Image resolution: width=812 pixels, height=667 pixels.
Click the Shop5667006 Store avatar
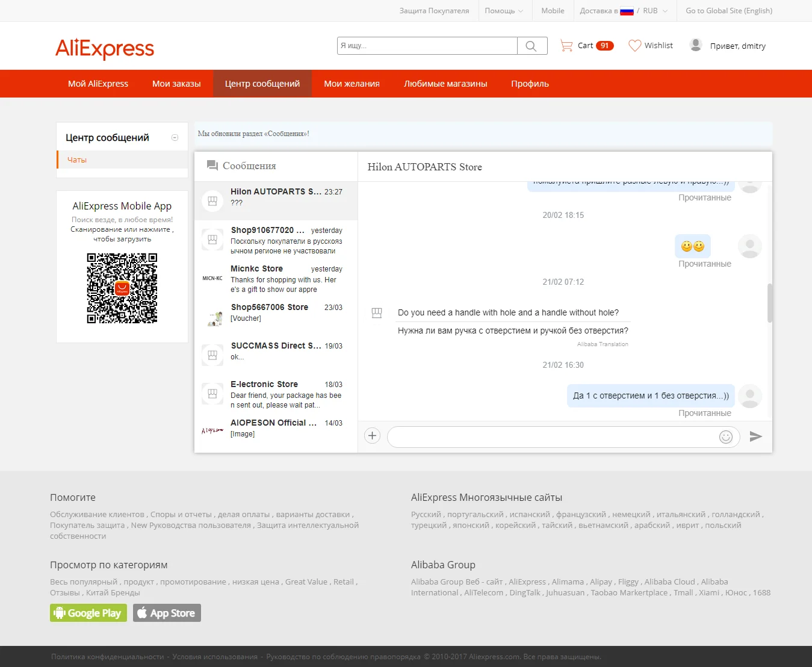pos(212,317)
